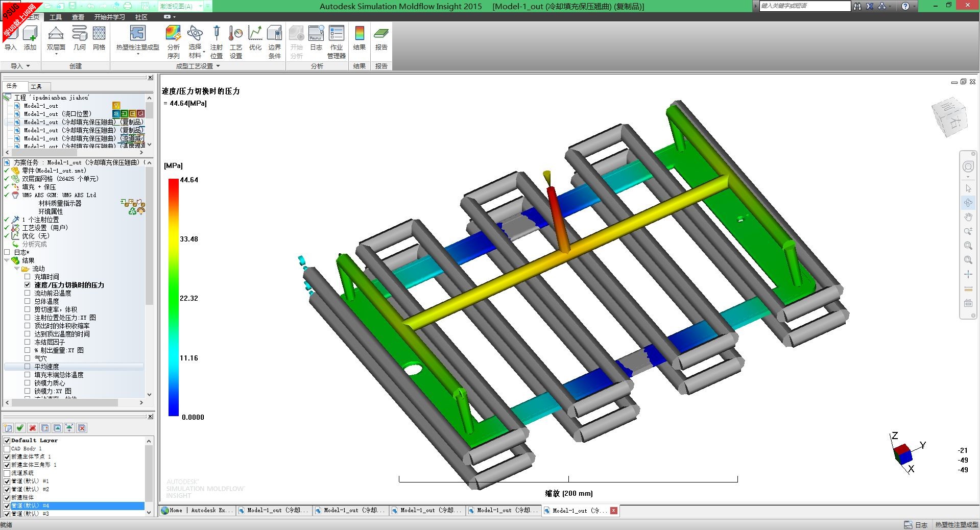Click the ViewCube in the viewport
The width and height of the screenshot is (980, 530).
[x=949, y=117]
